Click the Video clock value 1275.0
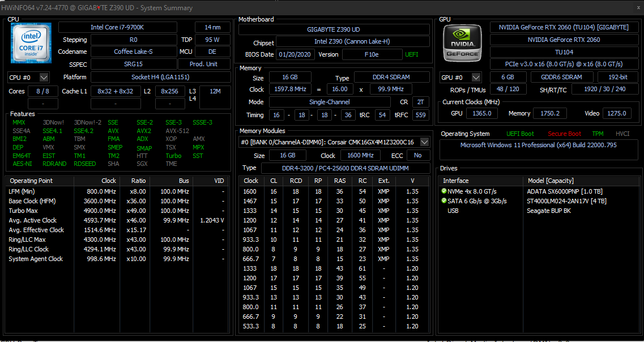The height and width of the screenshot is (342, 644). pyautogui.click(x=617, y=113)
